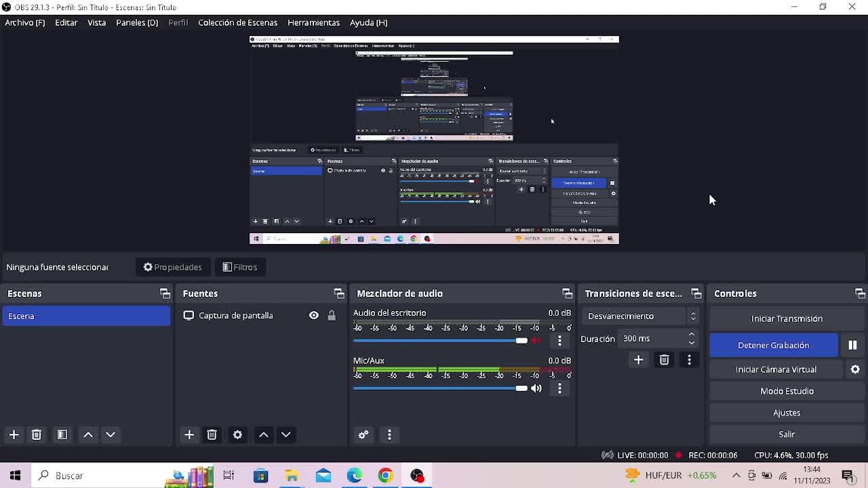Open the Colección de Escenas menu
868x488 pixels.
pos(237,22)
